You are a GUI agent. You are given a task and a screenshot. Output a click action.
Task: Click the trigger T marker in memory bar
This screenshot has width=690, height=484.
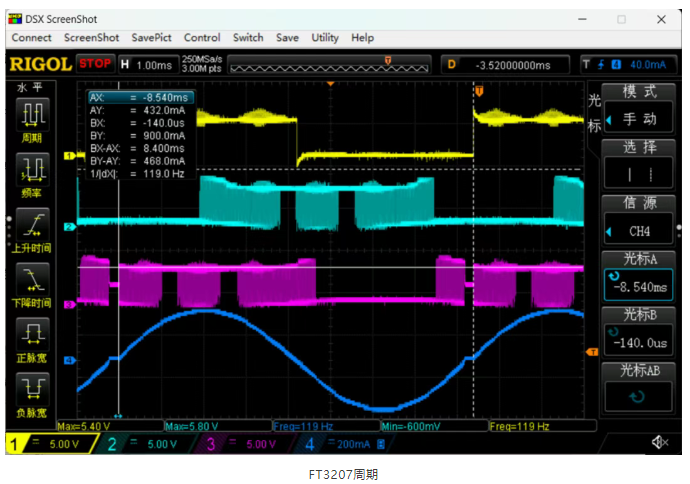[x=388, y=60]
